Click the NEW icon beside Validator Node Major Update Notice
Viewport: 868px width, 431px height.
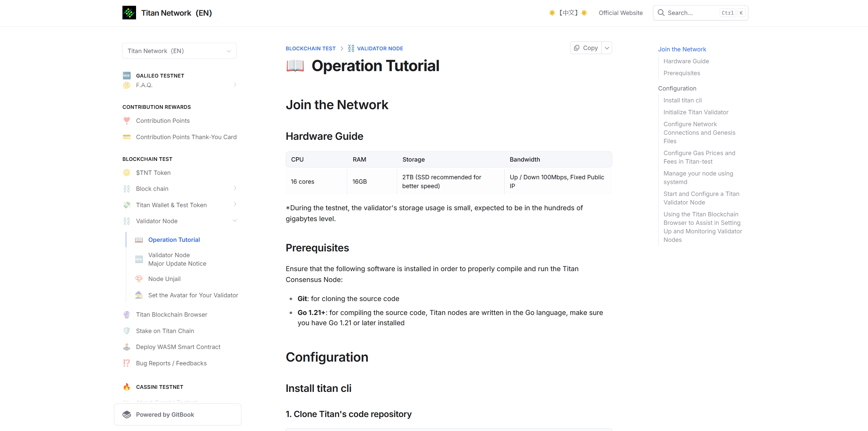[x=139, y=259]
